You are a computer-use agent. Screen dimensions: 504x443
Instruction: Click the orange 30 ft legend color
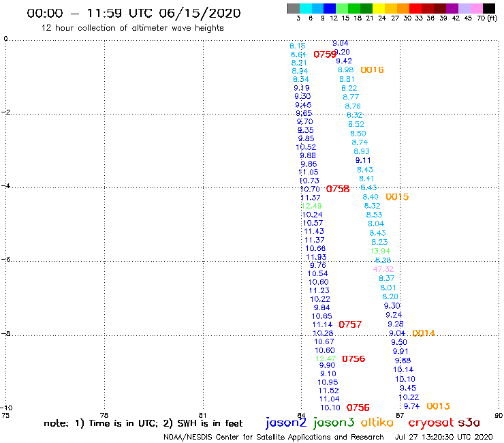pyautogui.click(x=403, y=8)
